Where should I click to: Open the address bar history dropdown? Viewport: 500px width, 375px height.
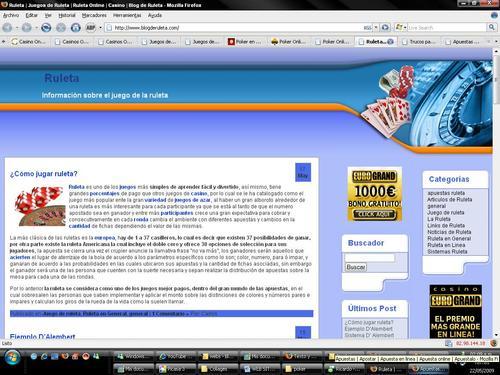(x=376, y=28)
